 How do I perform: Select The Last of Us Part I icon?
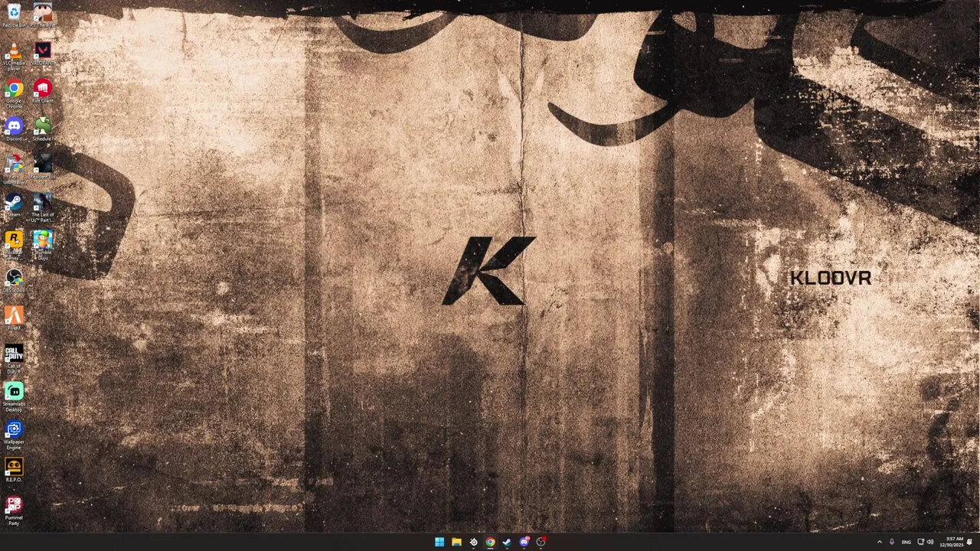pyautogui.click(x=43, y=208)
